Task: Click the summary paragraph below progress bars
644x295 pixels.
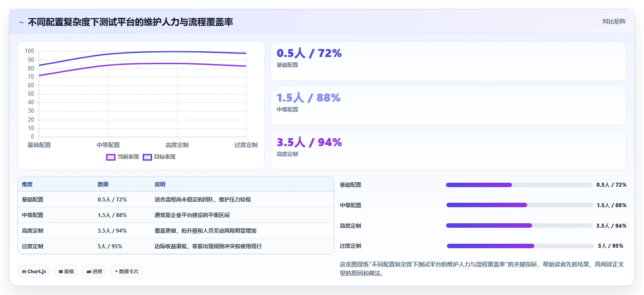Action: [482, 269]
